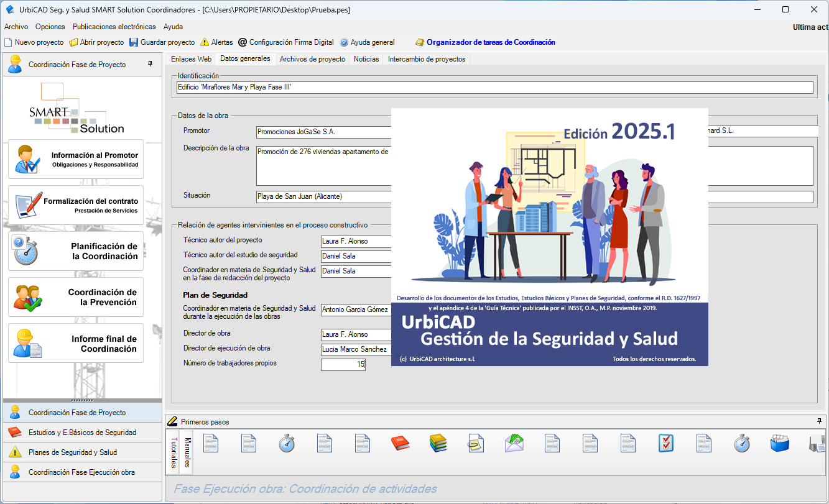Screen dimensions: 829x504
Task: Click the stopwatch icon left of the red book
Action: pos(287,442)
